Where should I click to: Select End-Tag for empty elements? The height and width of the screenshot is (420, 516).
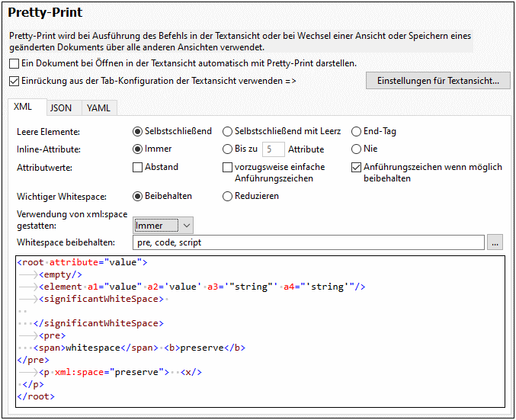point(356,131)
